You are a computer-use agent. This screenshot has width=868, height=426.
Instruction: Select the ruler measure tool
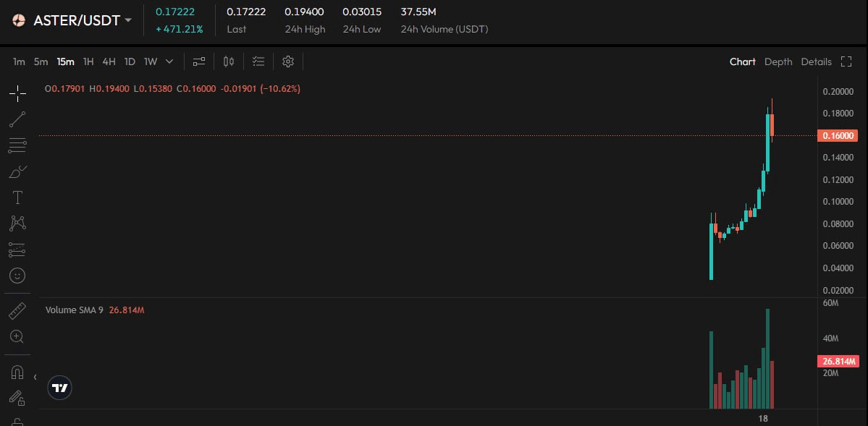click(x=17, y=311)
